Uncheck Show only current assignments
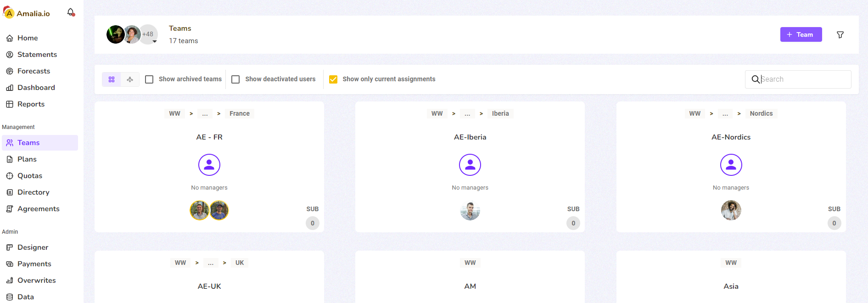 [333, 79]
